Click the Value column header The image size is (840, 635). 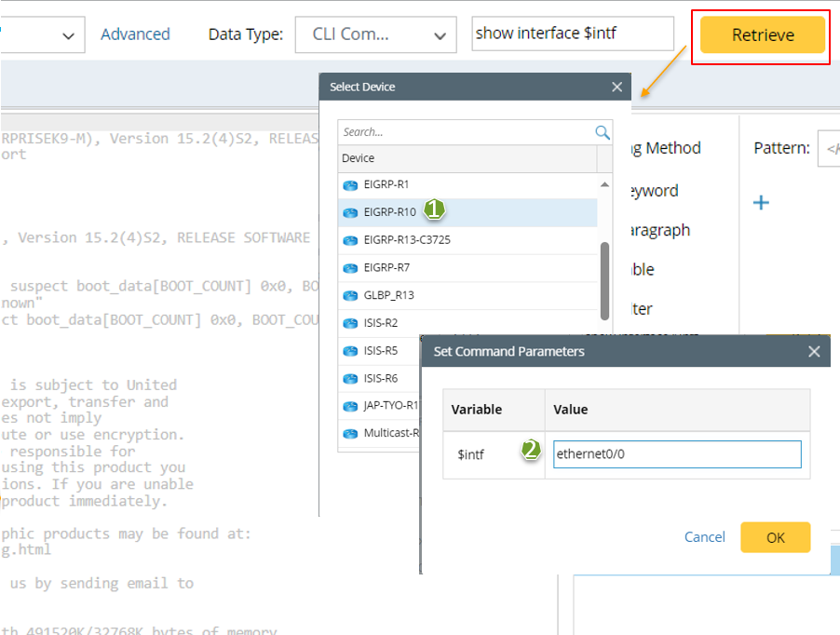pyautogui.click(x=677, y=410)
